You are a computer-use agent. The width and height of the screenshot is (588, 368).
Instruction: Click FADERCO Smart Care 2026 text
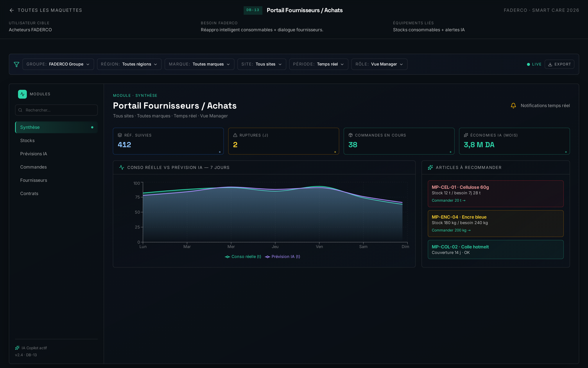click(541, 10)
